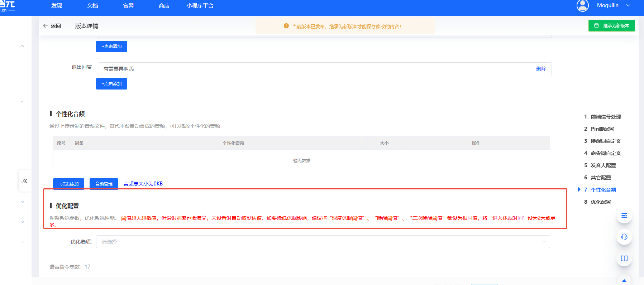Screen dimensions: 644x285
Task: Jump to 唤醒词自定义 in outline
Action: tap(605, 141)
